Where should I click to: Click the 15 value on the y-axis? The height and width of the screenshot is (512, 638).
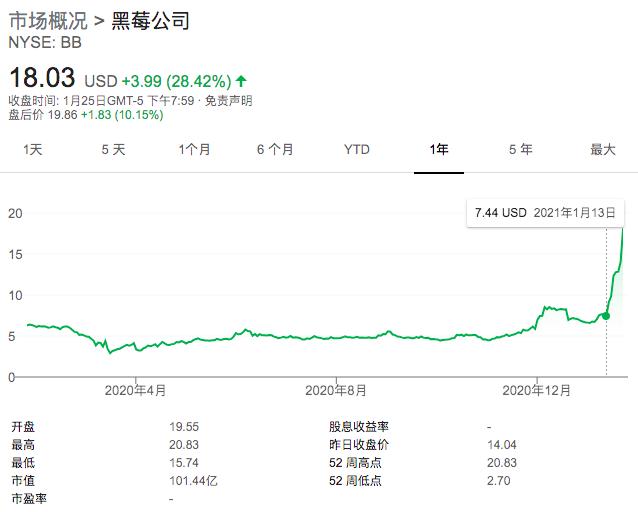click(x=15, y=254)
